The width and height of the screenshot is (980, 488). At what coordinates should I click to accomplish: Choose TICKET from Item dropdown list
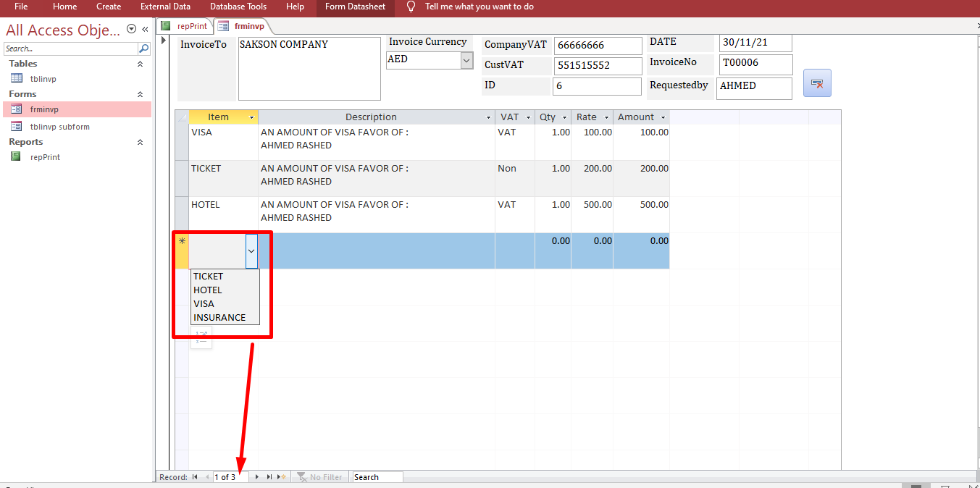[x=225, y=276]
